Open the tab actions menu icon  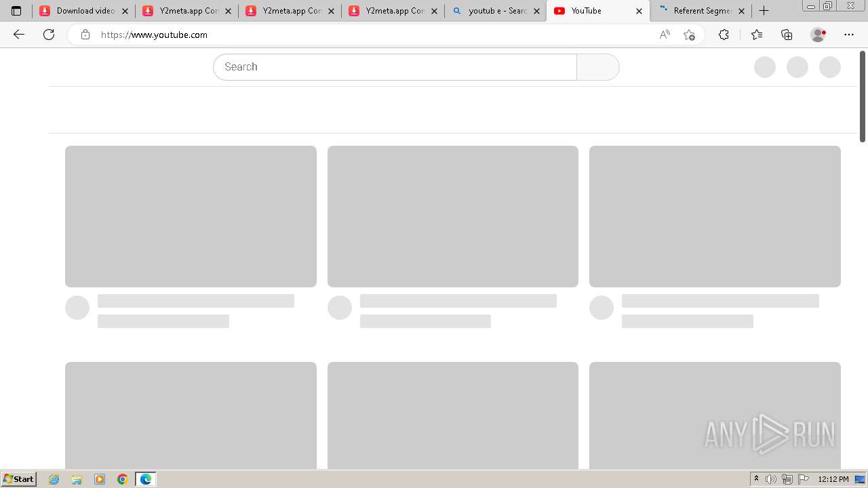coord(16,11)
